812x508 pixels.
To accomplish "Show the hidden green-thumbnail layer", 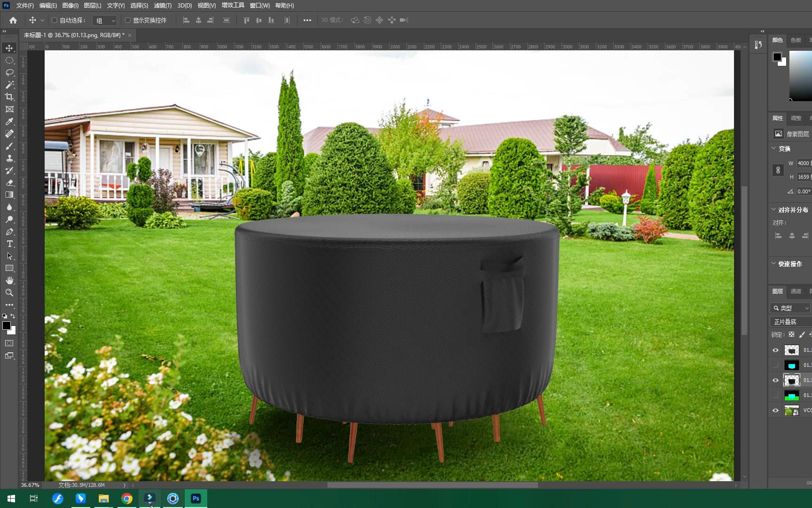I will [775, 395].
